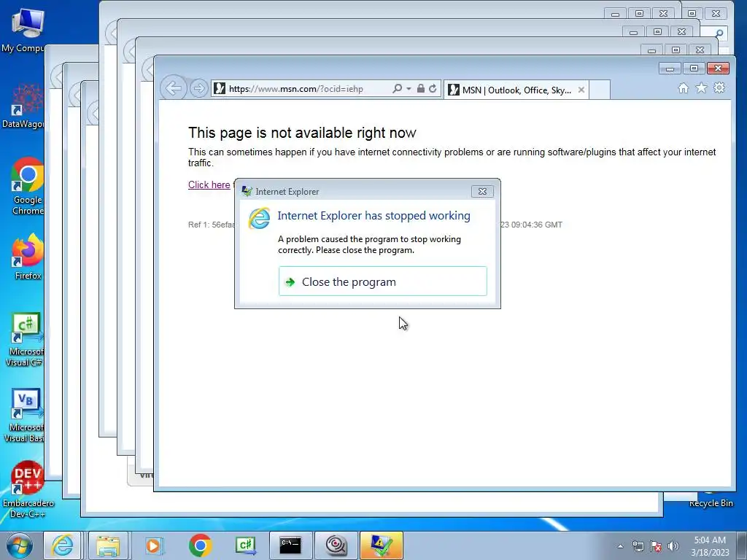This screenshot has height=560, width=747.
Task: Open the Action Center flag icon
Action: tap(656, 546)
